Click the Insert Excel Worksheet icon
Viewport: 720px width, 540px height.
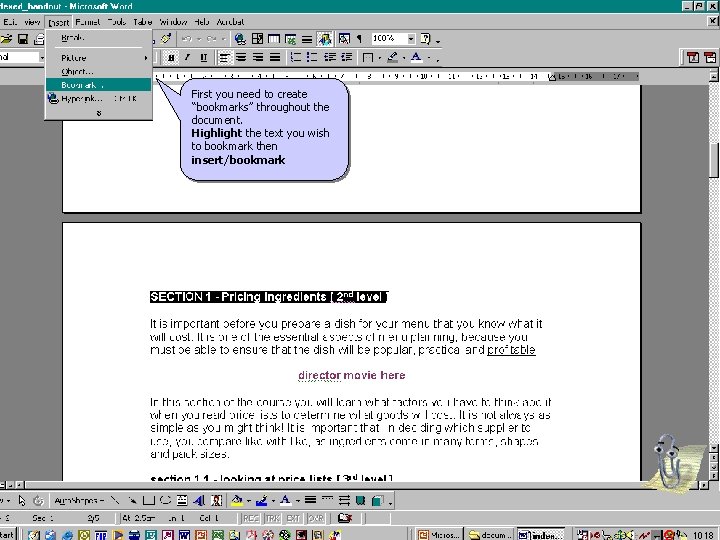pos(290,39)
